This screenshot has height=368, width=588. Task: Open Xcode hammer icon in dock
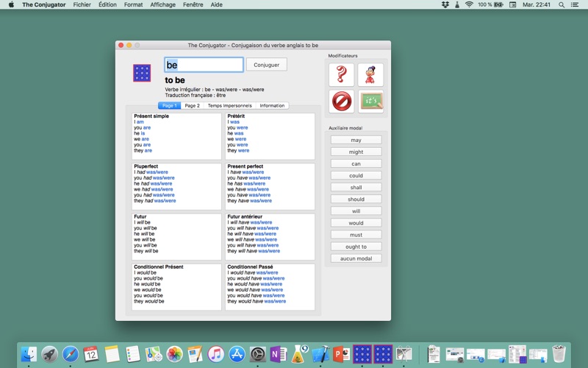[320, 354]
